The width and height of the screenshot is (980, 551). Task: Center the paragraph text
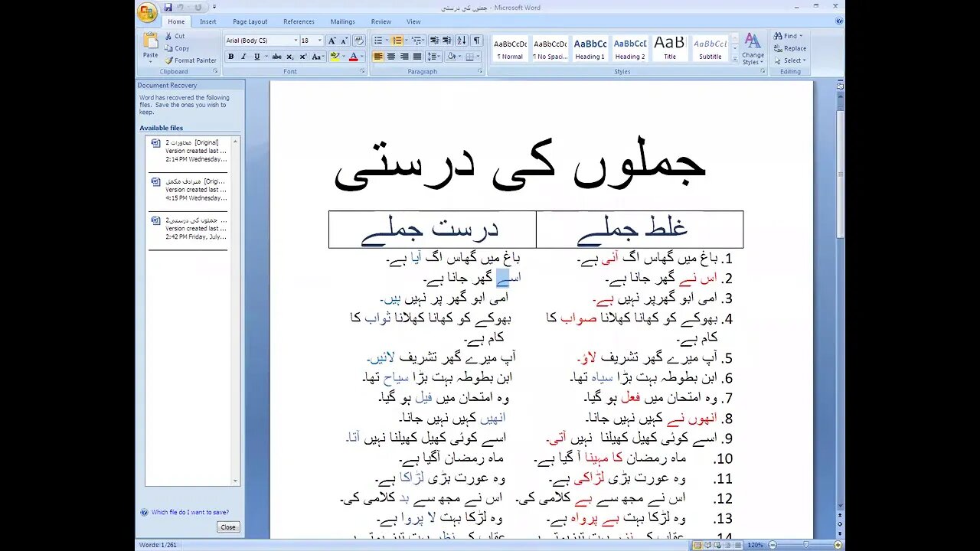[391, 57]
